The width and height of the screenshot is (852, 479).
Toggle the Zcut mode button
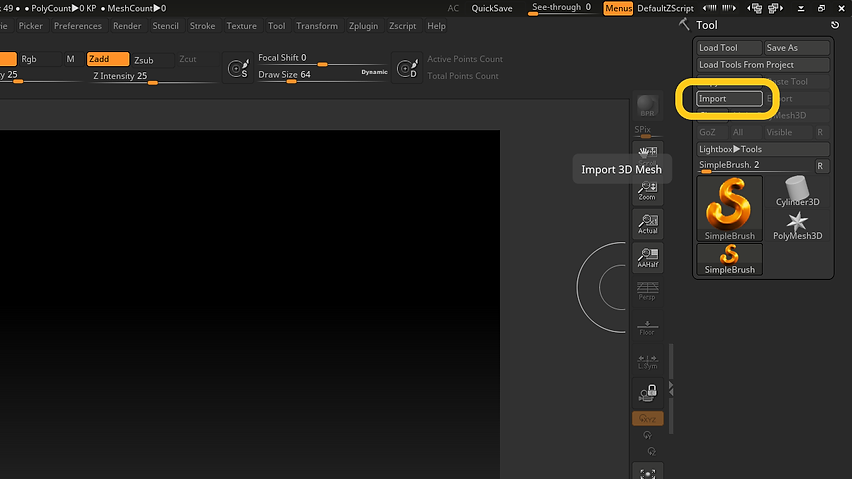(x=187, y=59)
